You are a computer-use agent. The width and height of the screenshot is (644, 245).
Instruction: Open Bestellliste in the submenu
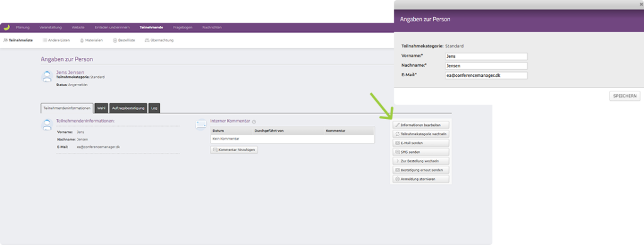pyautogui.click(x=124, y=40)
